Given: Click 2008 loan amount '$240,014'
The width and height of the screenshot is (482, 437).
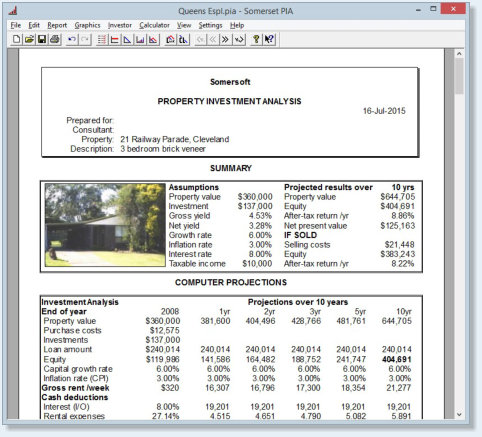Looking at the screenshot, I should point(163,350).
